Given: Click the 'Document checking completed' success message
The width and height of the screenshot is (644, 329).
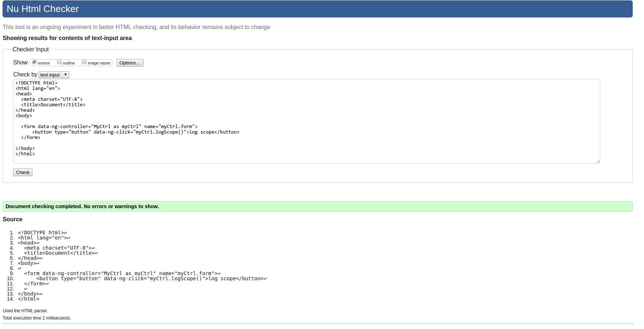Looking at the screenshot, I should (x=318, y=206).
